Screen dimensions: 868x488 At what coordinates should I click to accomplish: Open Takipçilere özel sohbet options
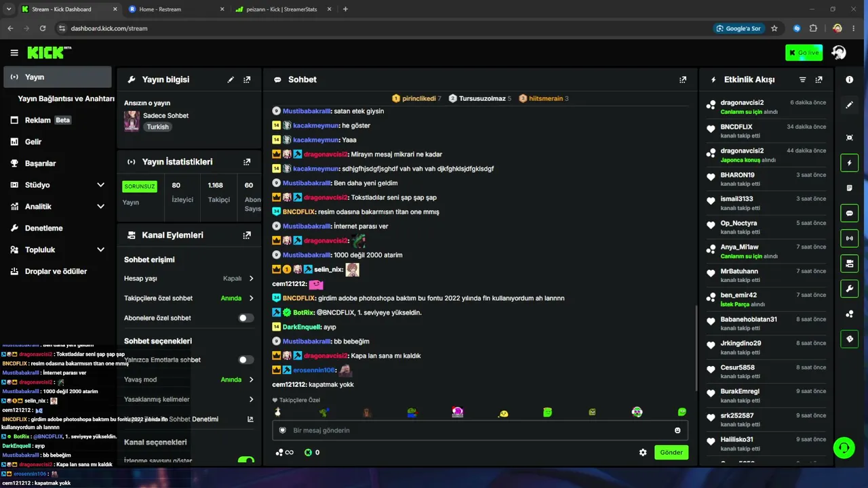(251, 298)
